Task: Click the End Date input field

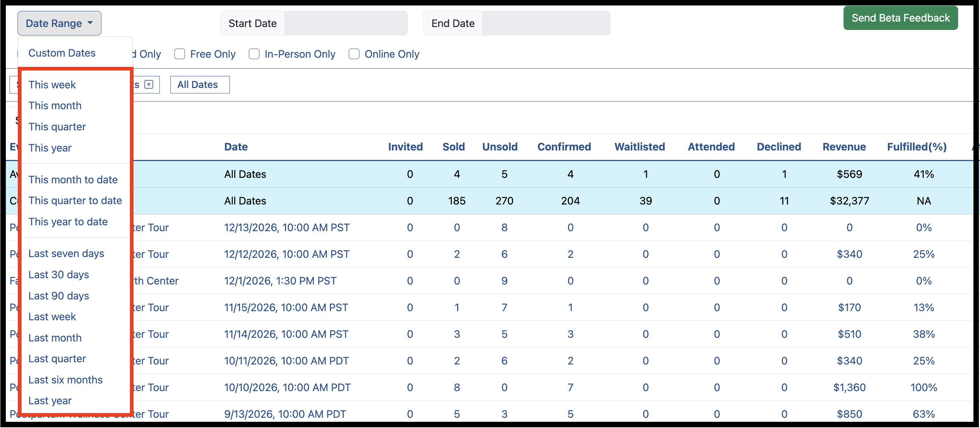Action: [546, 23]
